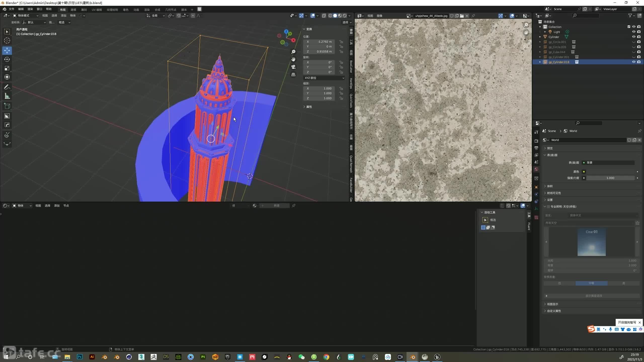Click the viewport pan hand icon

(293, 59)
